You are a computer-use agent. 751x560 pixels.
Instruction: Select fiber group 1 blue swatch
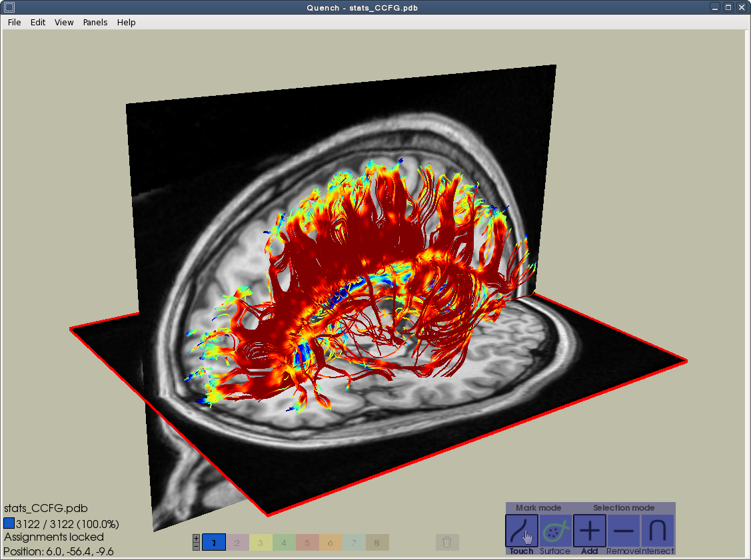click(214, 543)
